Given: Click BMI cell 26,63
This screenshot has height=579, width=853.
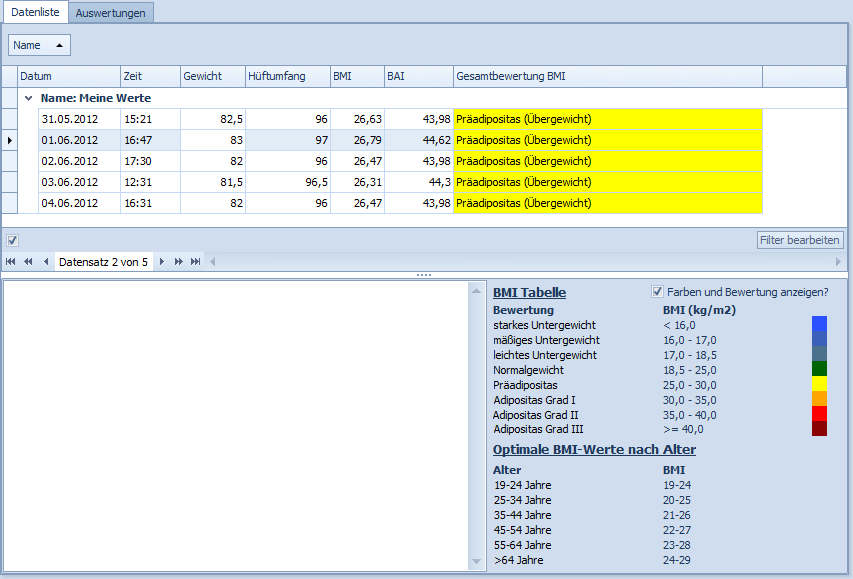Looking at the screenshot, I should 357,119.
